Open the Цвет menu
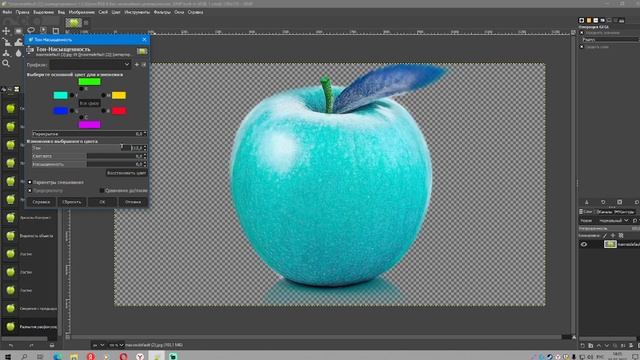640x360 pixels. coord(116,12)
